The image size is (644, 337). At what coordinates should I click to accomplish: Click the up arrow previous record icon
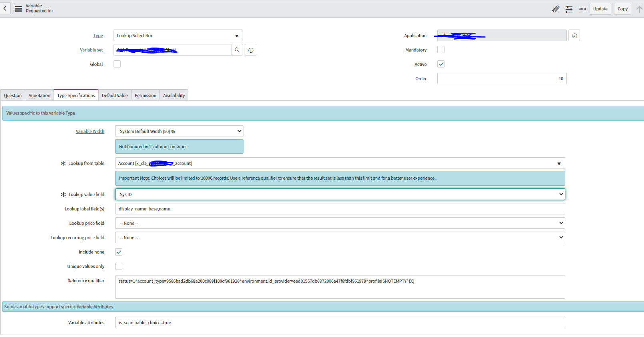point(639,9)
